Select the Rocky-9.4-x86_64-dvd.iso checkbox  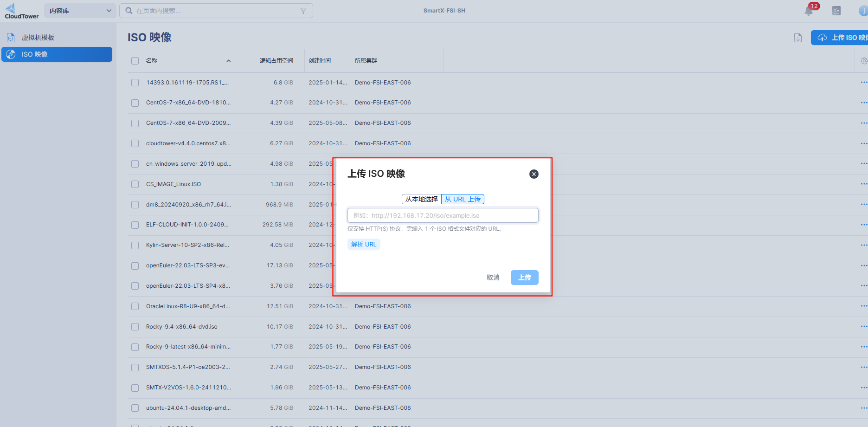(x=135, y=327)
